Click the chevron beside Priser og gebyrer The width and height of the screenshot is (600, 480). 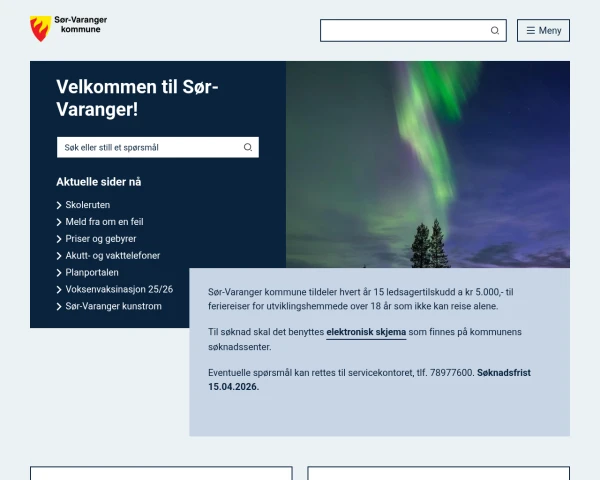coord(59,239)
